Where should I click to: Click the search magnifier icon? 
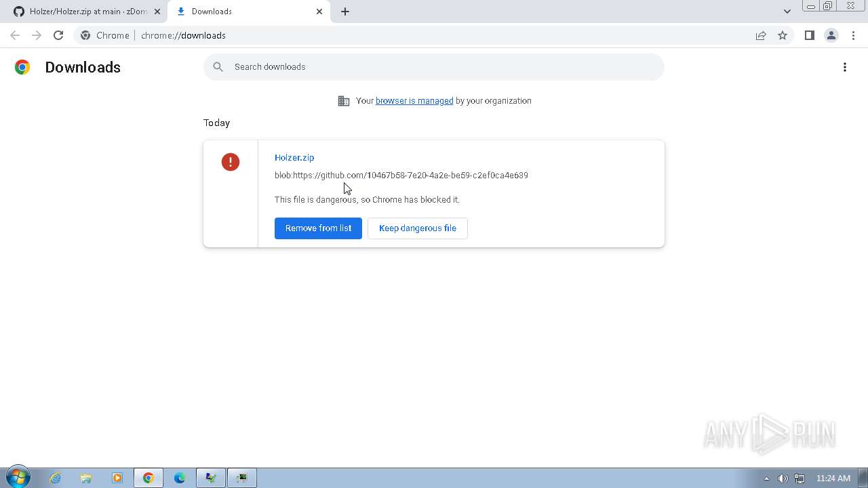[x=218, y=66]
